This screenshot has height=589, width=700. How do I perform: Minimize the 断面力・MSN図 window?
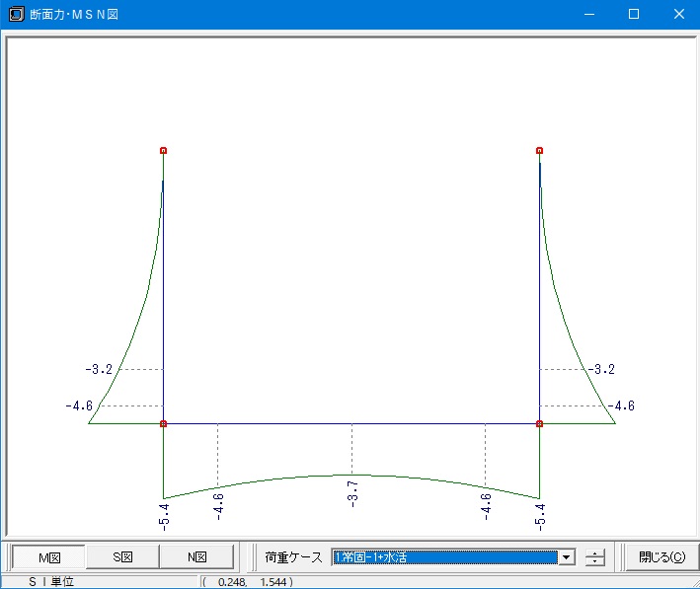589,14
